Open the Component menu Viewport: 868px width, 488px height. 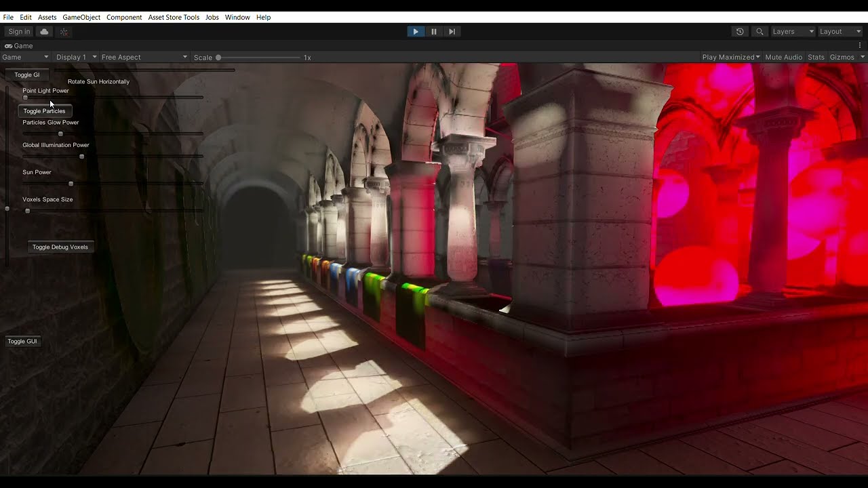pos(124,17)
